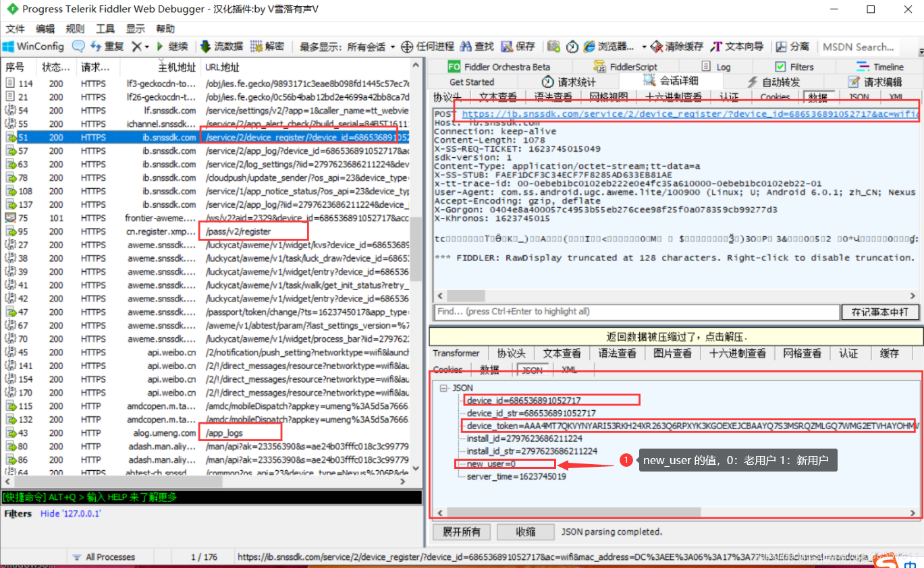Click the 清除缓存 clear cache button
The image size is (924, 568).
coord(676,47)
